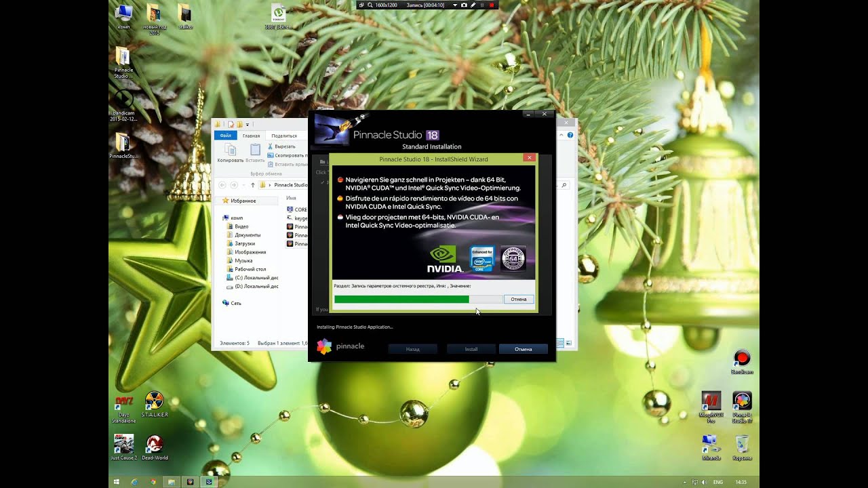Screen dimensions: 868x488
Task: Open Explorer help question mark icon
Action: coord(570,136)
